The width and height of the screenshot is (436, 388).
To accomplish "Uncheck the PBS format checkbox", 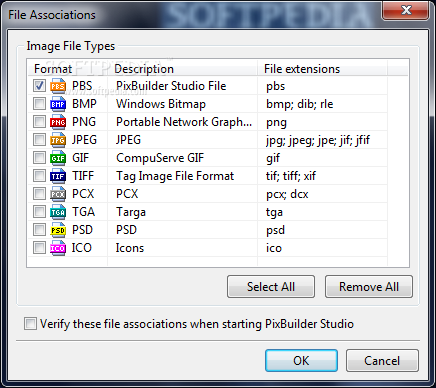I will pyautogui.click(x=39, y=86).
